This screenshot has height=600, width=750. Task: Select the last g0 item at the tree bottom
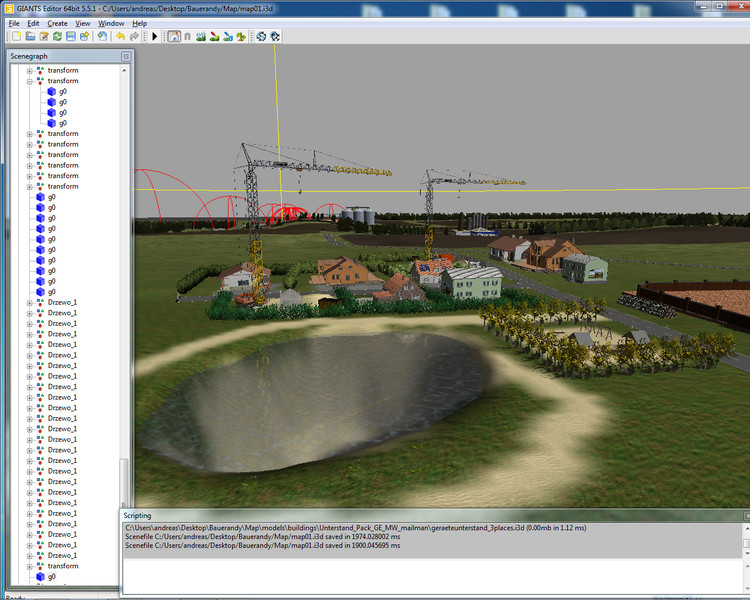pyautogui.click(x=46, y=577)
